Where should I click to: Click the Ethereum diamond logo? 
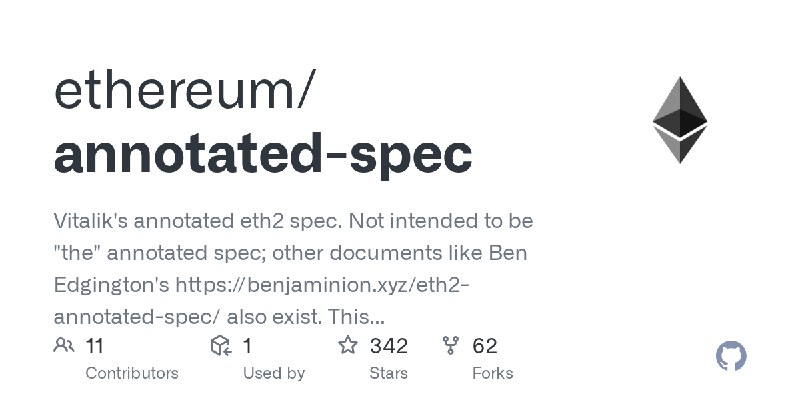coord(680,120)
